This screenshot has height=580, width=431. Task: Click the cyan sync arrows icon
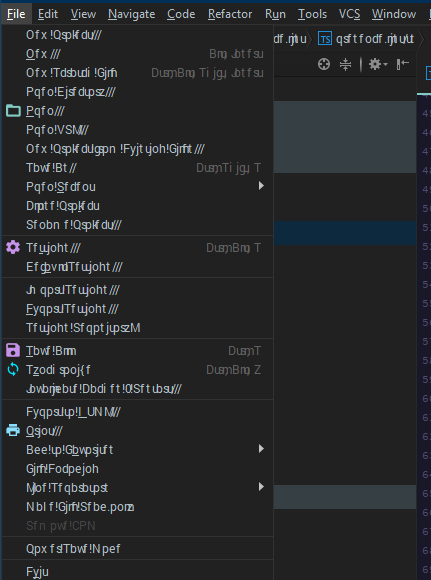tap(13, 370)
